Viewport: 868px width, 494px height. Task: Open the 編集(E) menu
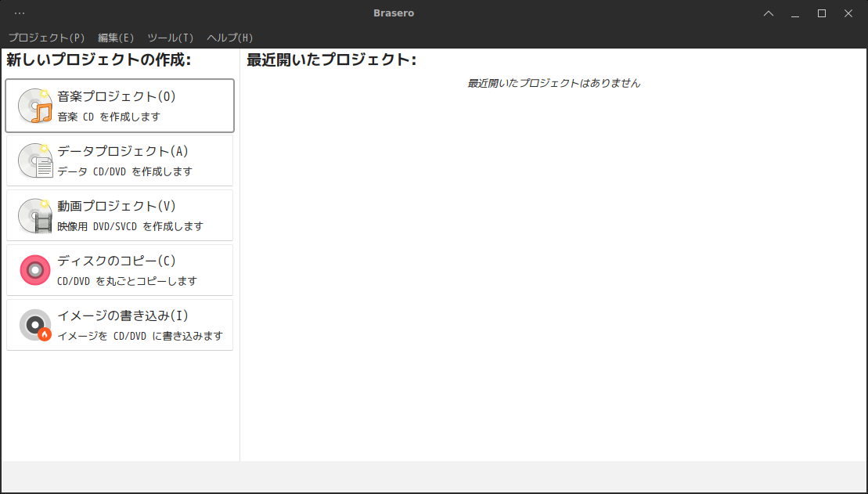point(116,38)
